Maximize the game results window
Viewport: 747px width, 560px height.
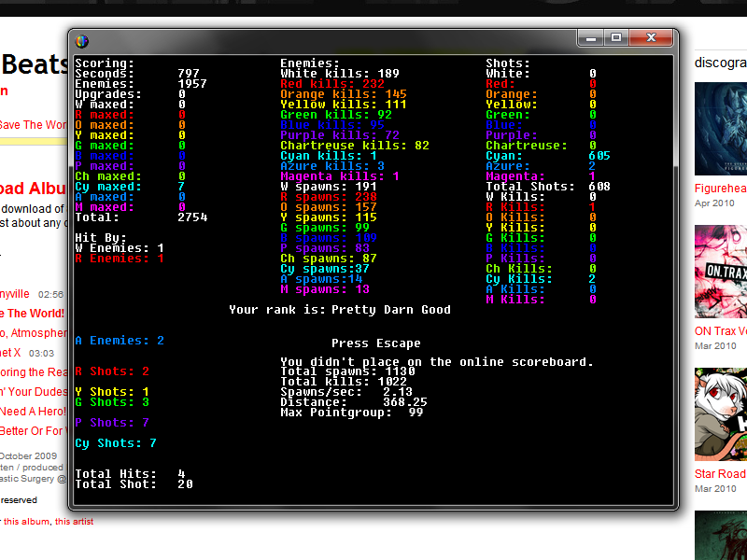pos(615,37)
